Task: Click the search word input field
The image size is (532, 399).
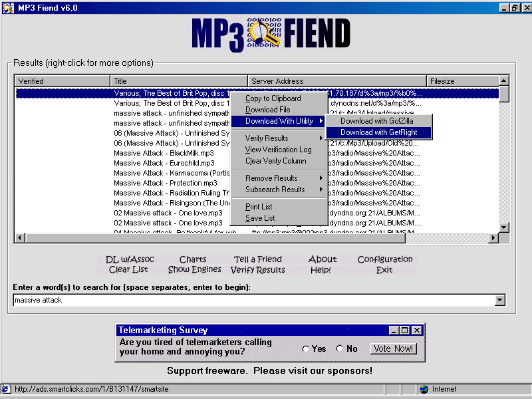Action: [255, 300]
